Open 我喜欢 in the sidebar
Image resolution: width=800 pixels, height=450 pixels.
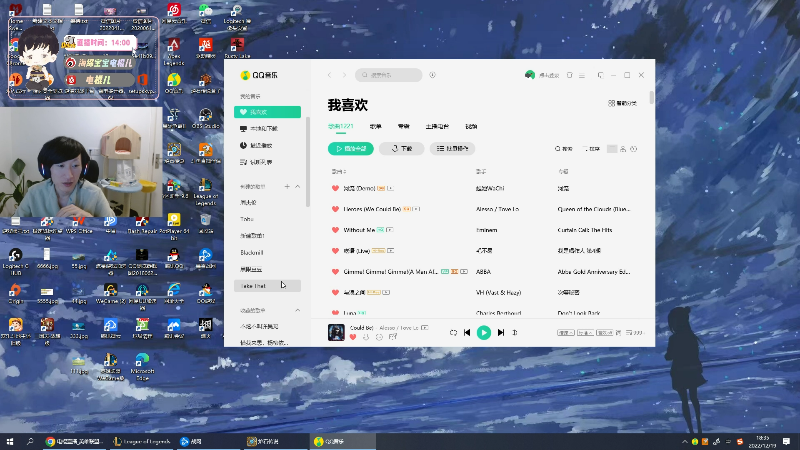[x=267, y=112]
